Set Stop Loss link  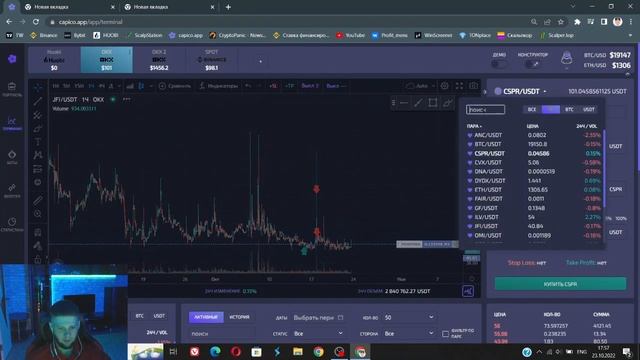[527, 263]
